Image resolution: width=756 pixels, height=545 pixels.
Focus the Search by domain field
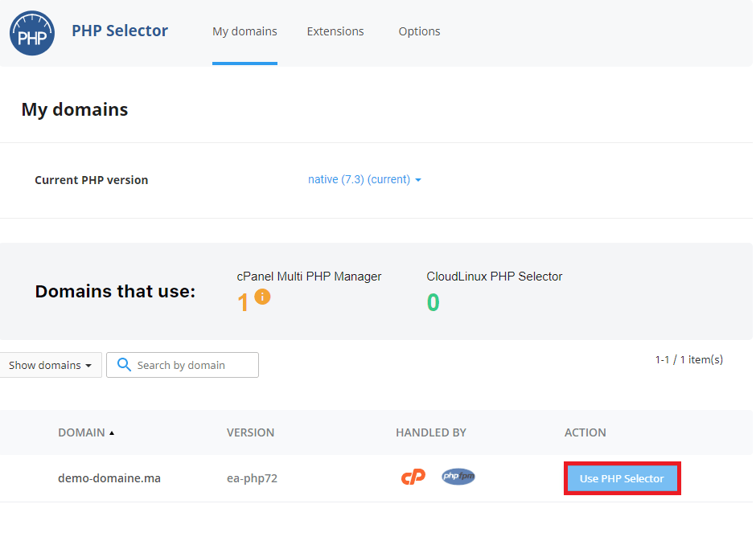point(183,365)
